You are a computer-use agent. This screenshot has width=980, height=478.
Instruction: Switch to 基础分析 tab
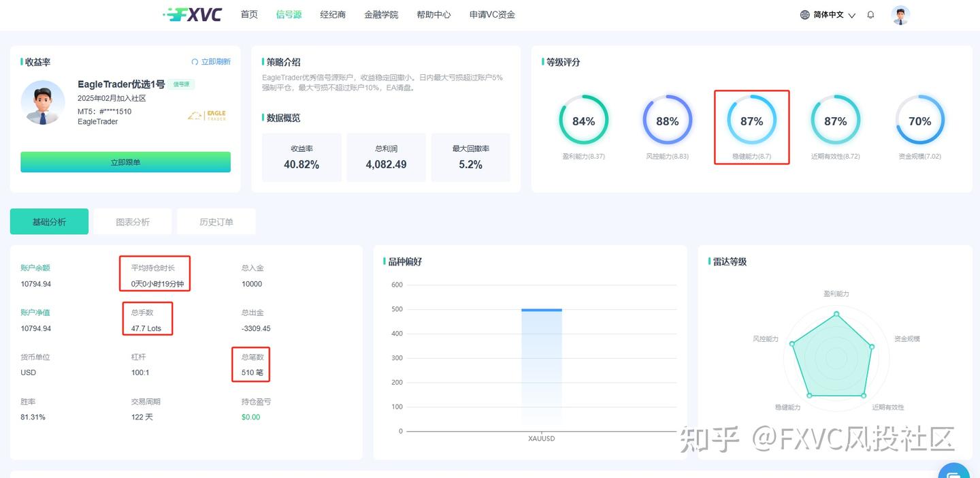tap(49, 221)
